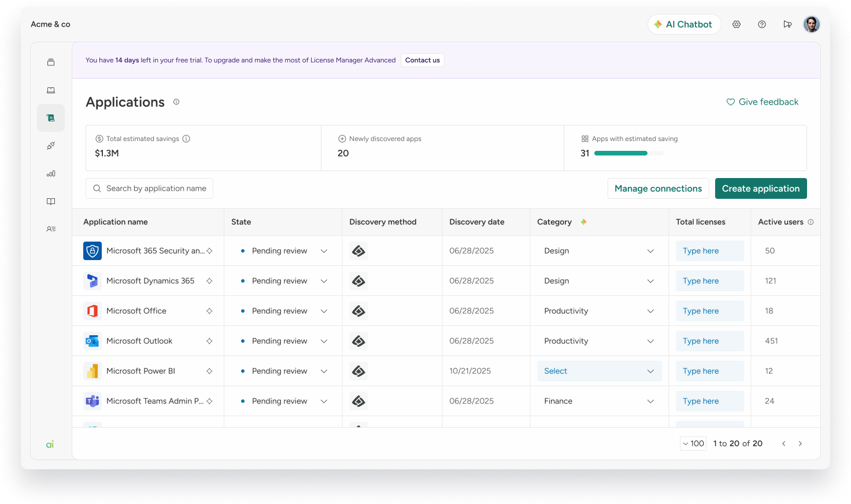Click the Microsoft Dynamics 365 name
851x504 pixels.
click(150, 281)
